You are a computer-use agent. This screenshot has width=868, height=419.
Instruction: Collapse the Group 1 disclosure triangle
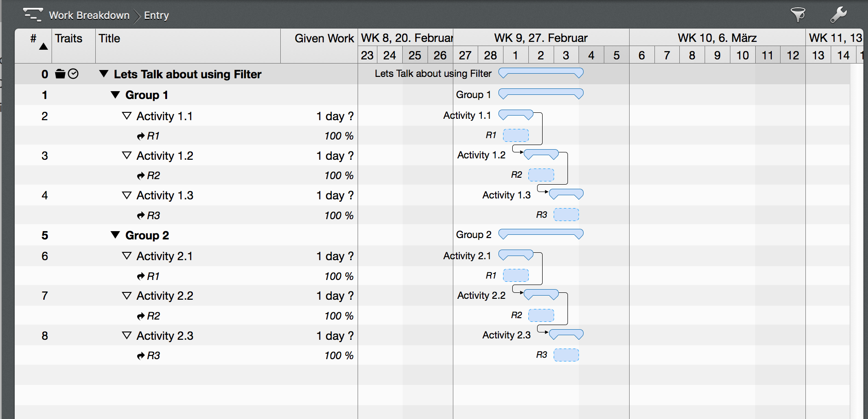pos(115,95)
